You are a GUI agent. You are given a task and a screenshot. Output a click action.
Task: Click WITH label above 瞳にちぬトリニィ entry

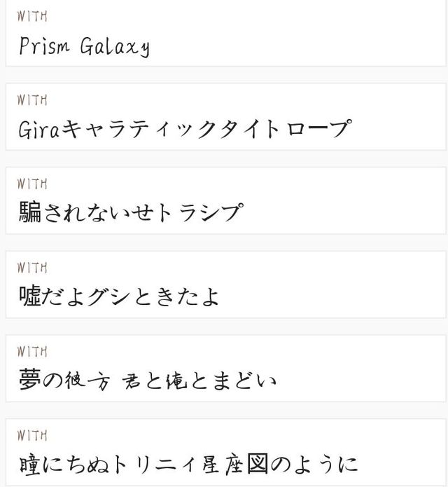pos(32,436)
